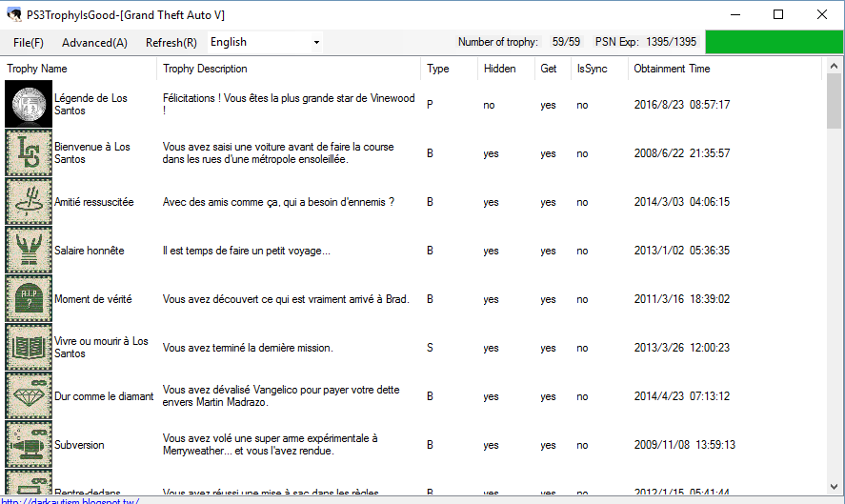The image size is (845, 504).
Task: Click description 'Vous avez saisi une voiture'
Action: 278,152
